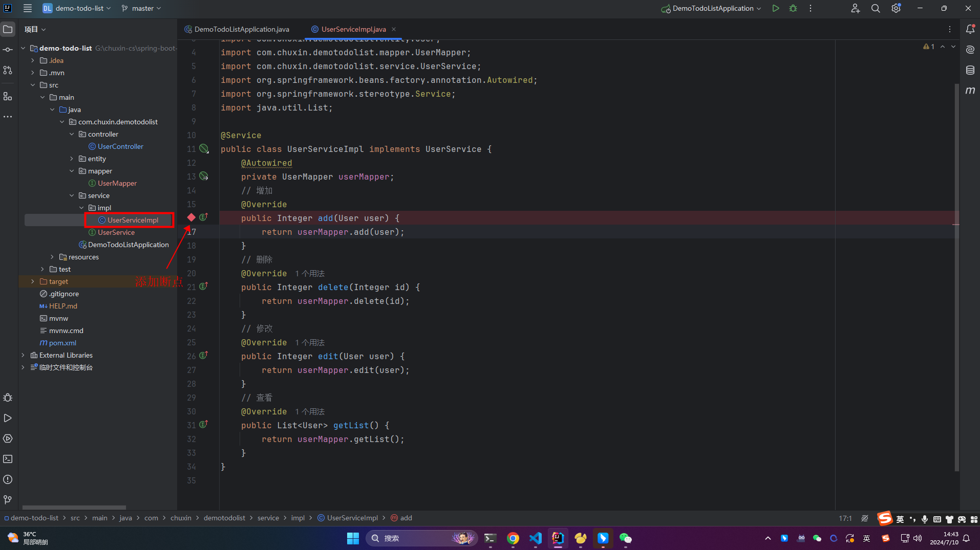Click the editor vertical scrollbar

[x=956, y=276]
